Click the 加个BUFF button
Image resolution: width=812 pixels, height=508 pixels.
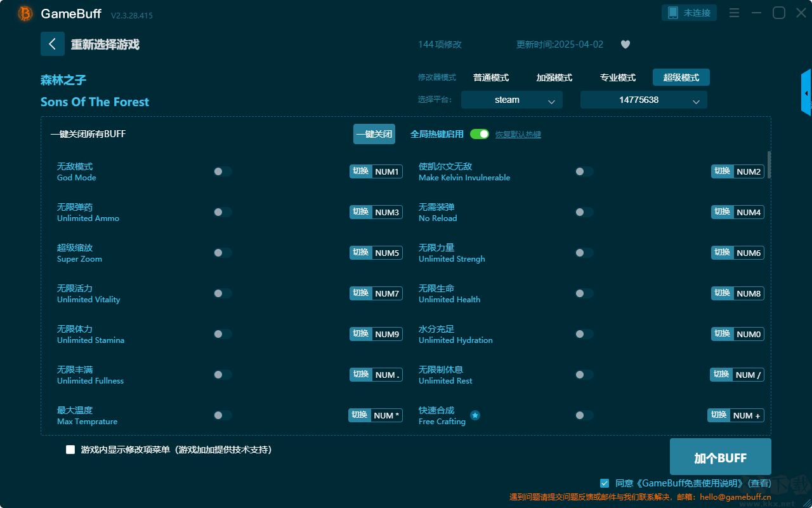(721, 457)
